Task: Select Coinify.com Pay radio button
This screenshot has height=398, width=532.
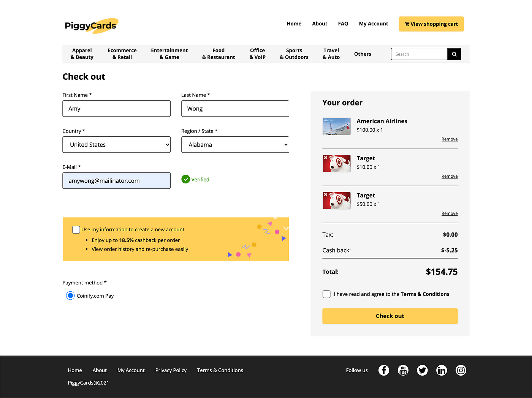Action: [x=70, y=295]
